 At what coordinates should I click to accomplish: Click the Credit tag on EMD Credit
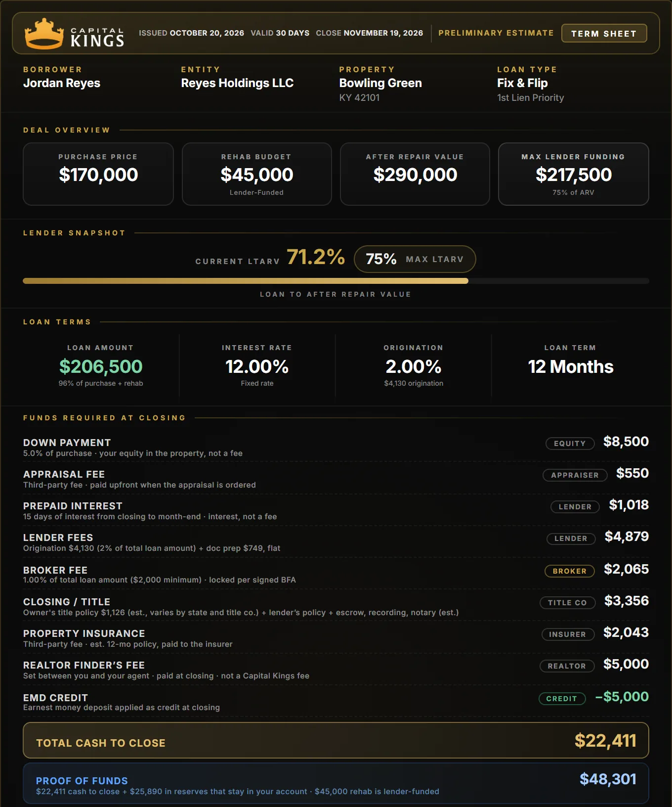click(x=562, y=699)
